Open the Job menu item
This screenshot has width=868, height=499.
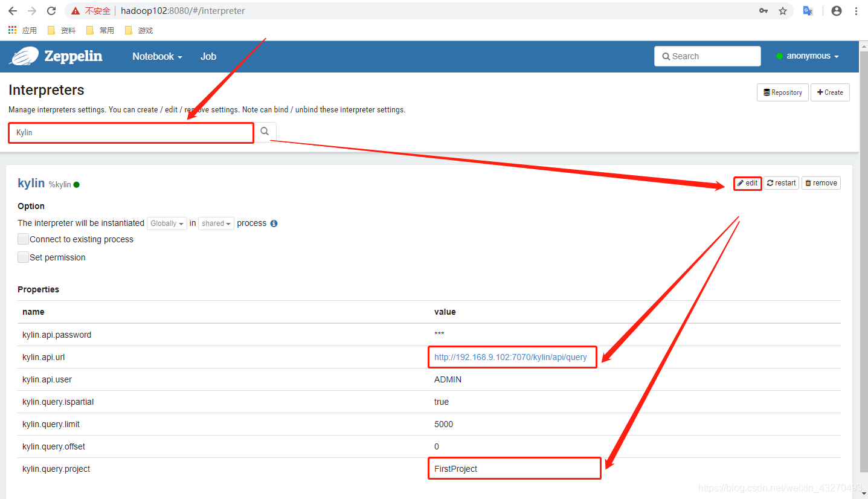coord(208,56)
